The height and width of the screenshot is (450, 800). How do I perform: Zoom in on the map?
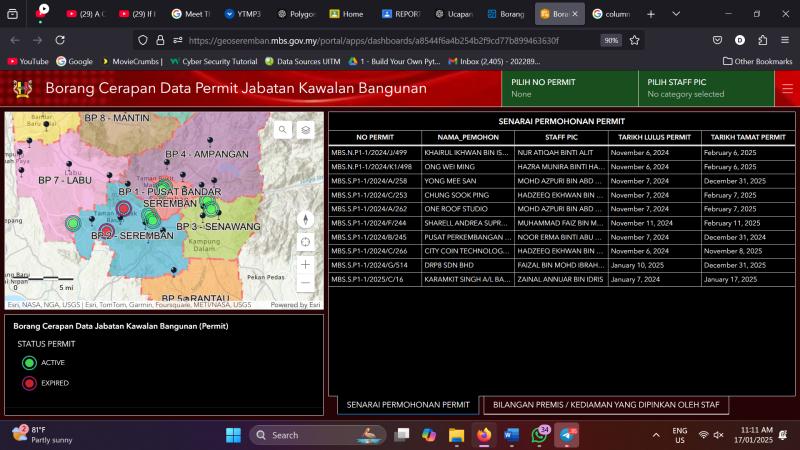(x=306, y=264)
